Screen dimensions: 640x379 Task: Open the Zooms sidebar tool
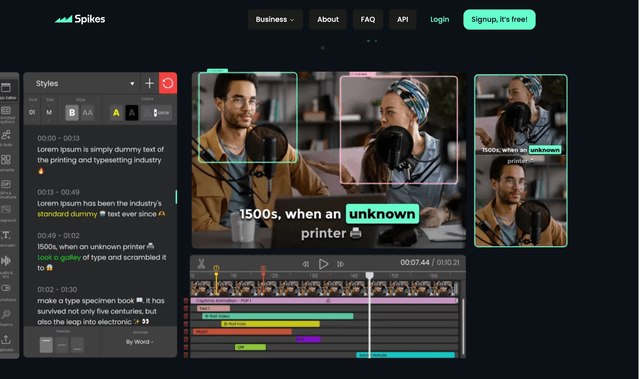click(x=7, y=318)
